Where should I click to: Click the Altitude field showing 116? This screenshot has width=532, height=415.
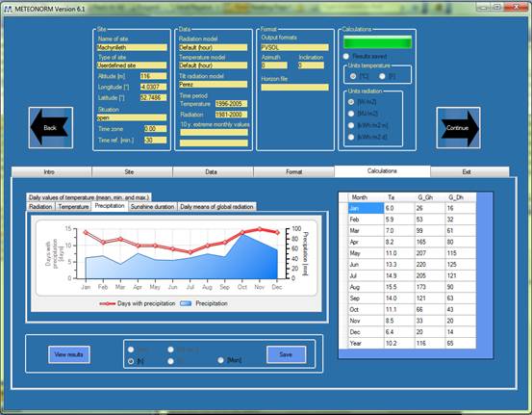pos(153,76)
